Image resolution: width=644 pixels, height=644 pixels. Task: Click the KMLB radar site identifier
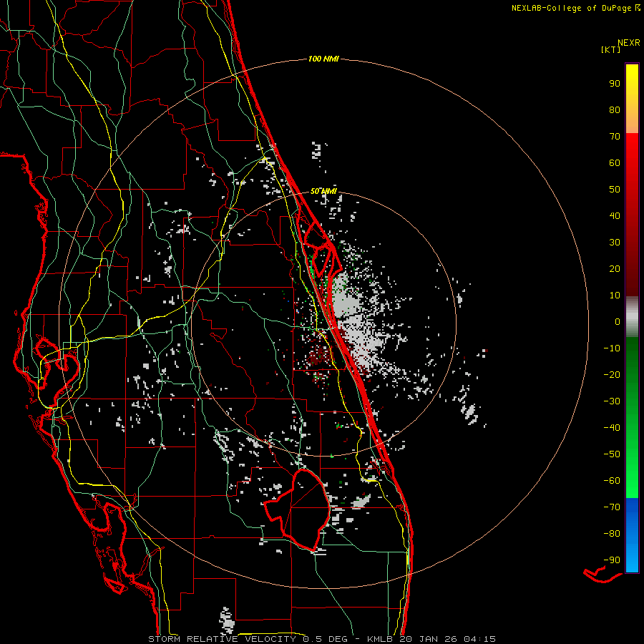380,639
